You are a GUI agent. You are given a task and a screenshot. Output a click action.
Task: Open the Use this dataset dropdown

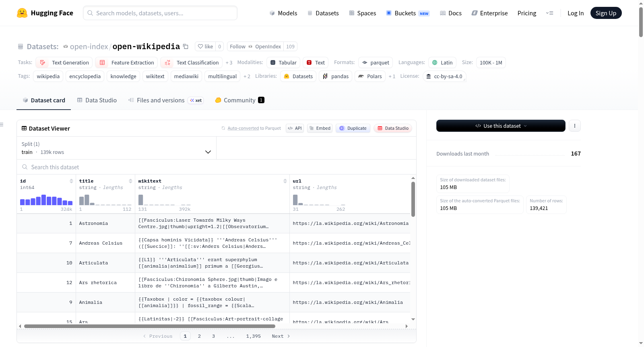pyautogui.click(x=501, y=126)
